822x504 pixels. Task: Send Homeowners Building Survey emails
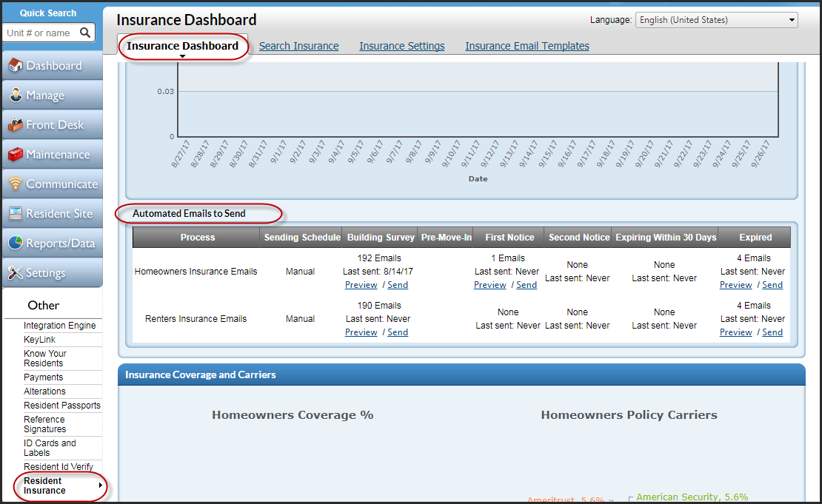coord(398,285)
